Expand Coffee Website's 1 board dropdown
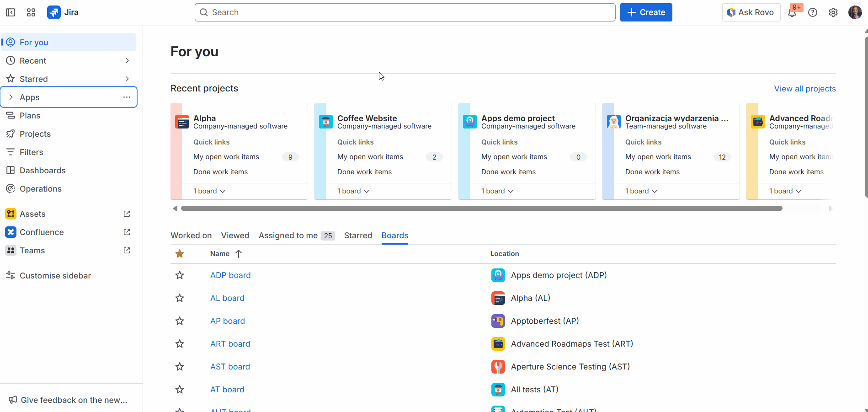This screenshot has height=412, width=868. (x=353, y=191)
